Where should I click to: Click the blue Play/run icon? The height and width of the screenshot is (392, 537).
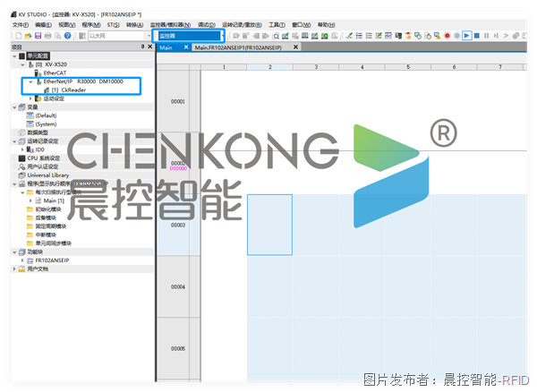pos(466,36)
